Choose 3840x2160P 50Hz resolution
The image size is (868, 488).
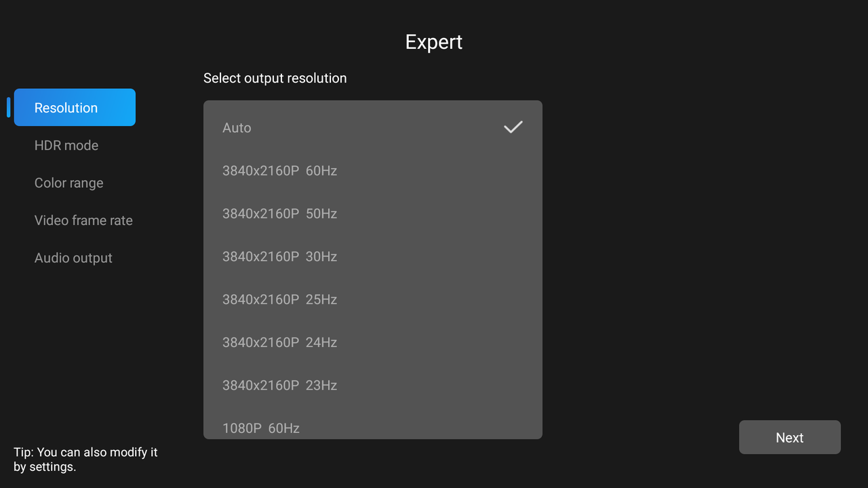[x=373, y=213]
